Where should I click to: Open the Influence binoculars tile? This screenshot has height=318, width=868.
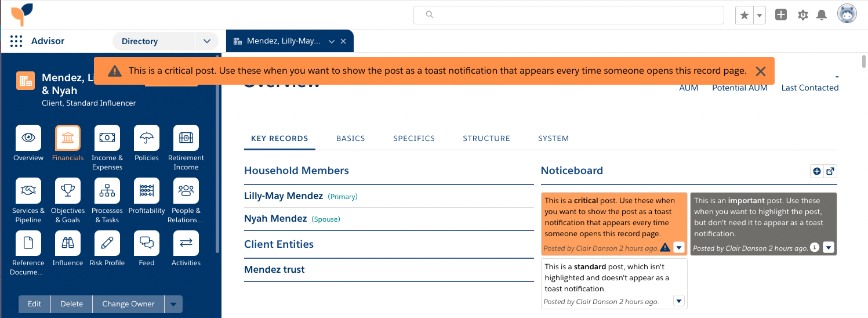pos(68,243)
